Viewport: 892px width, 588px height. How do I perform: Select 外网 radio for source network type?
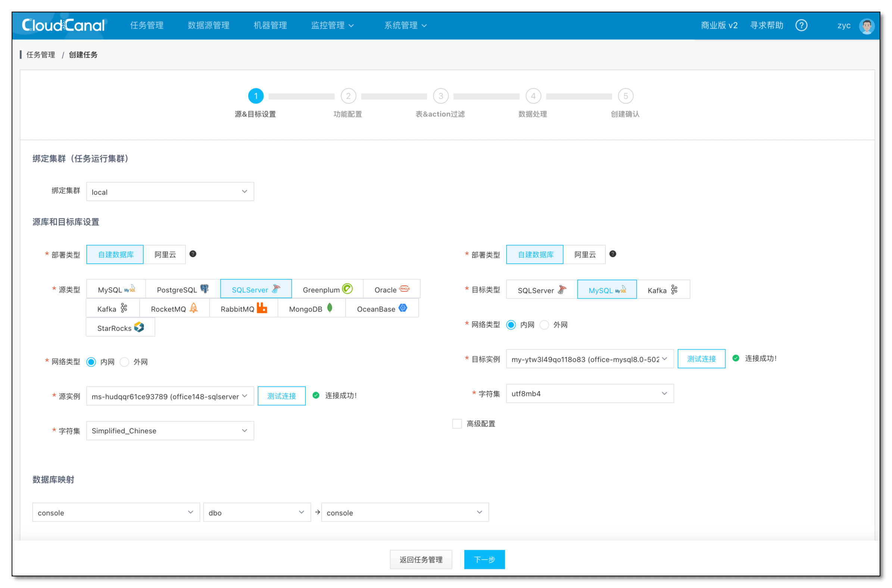[124, 362]
